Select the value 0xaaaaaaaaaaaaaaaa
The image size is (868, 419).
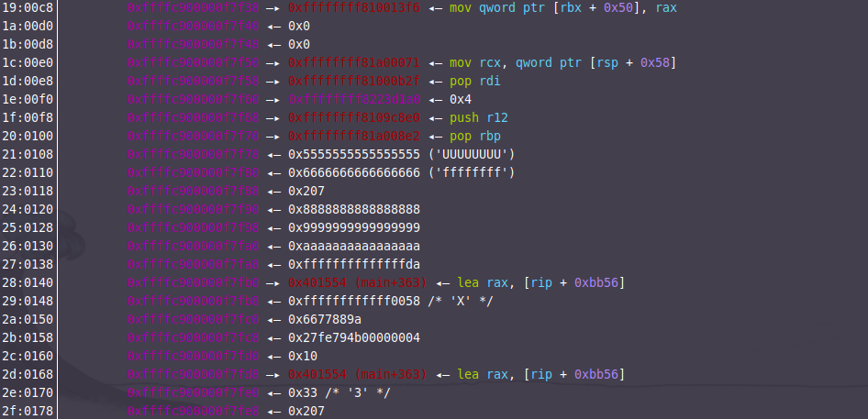point(354,246)
